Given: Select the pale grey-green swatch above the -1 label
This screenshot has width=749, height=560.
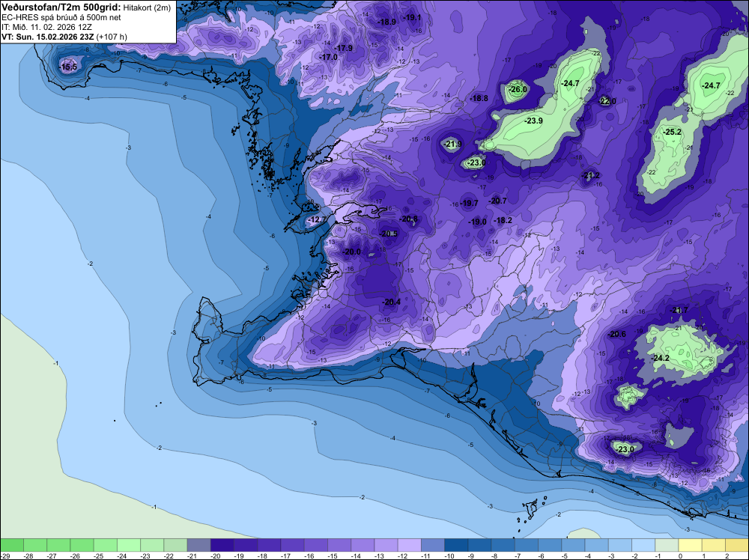Looking at the screenshot, I should coord(667,545).
